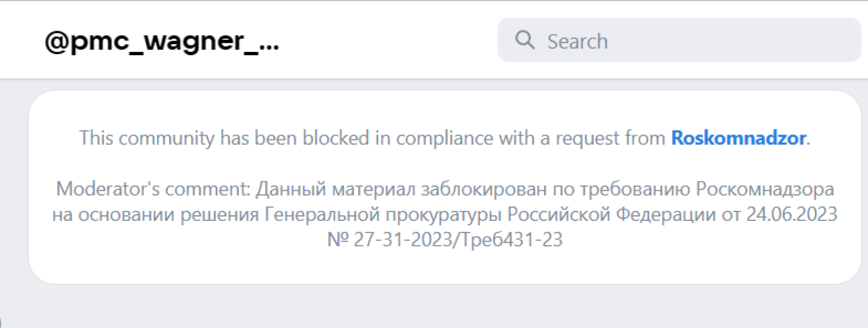Click the magnifying glass search icon
This screenshot has width=868, height=328.
[x=525, y=40]
